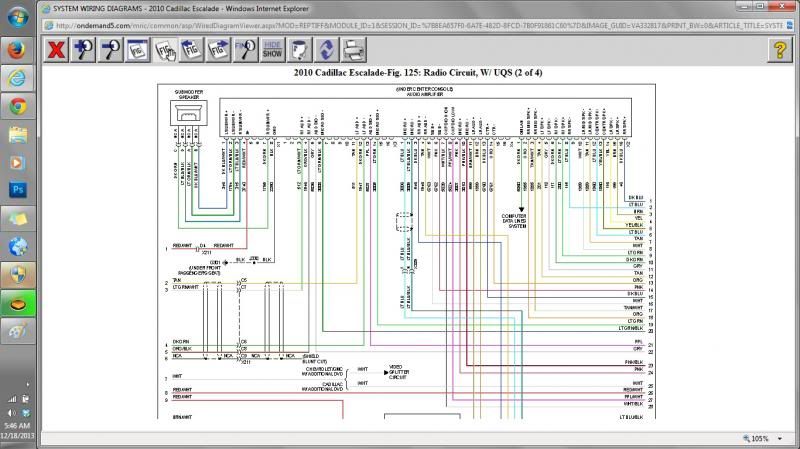Click the YEL/BLK wire label

click(634, 225)
